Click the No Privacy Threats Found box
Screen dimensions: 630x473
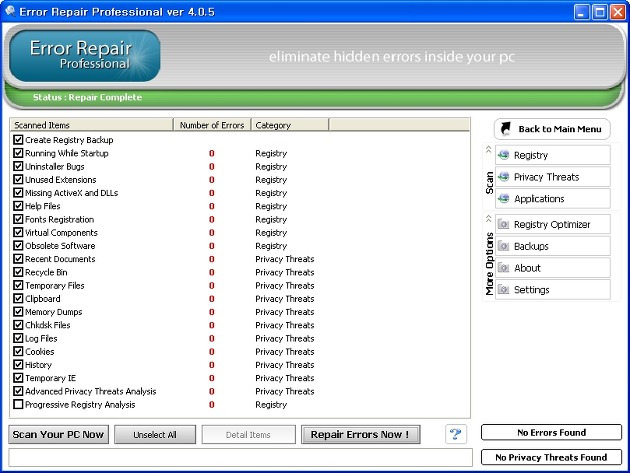click(551, 457)
